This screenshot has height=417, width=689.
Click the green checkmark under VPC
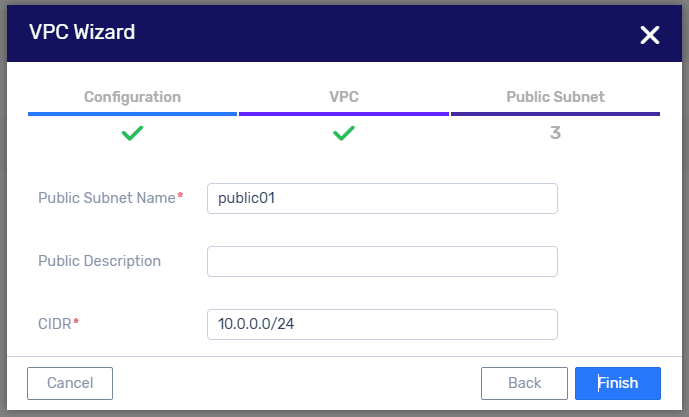pyautogui.click(x=344, y=133)
